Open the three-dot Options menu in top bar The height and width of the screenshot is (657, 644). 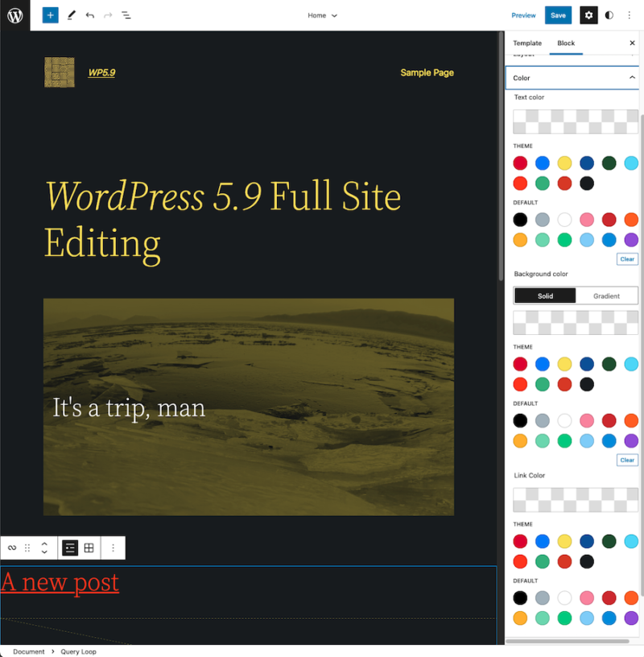pyautogui.click(x=630, y=15)
